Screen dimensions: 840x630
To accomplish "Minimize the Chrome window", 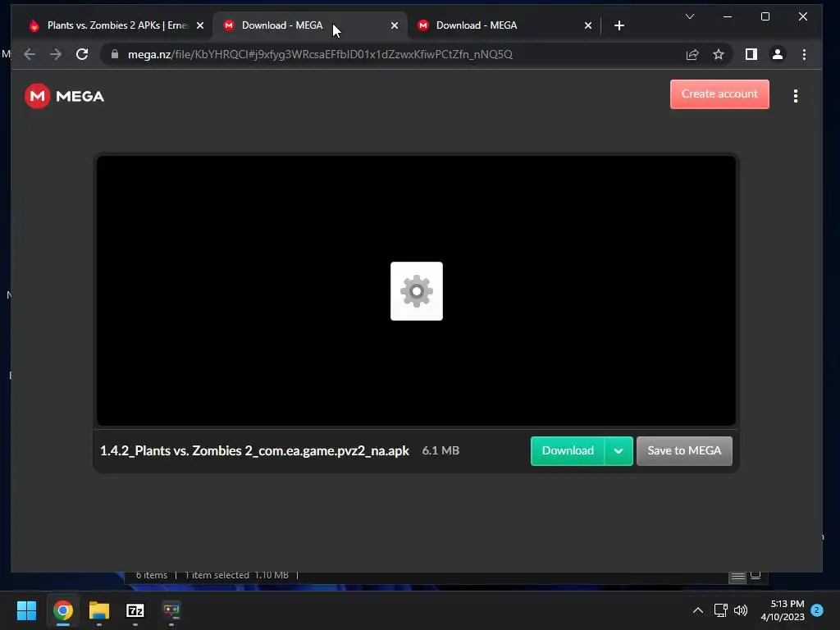I will pyautogui.click(x=727, y=16).
